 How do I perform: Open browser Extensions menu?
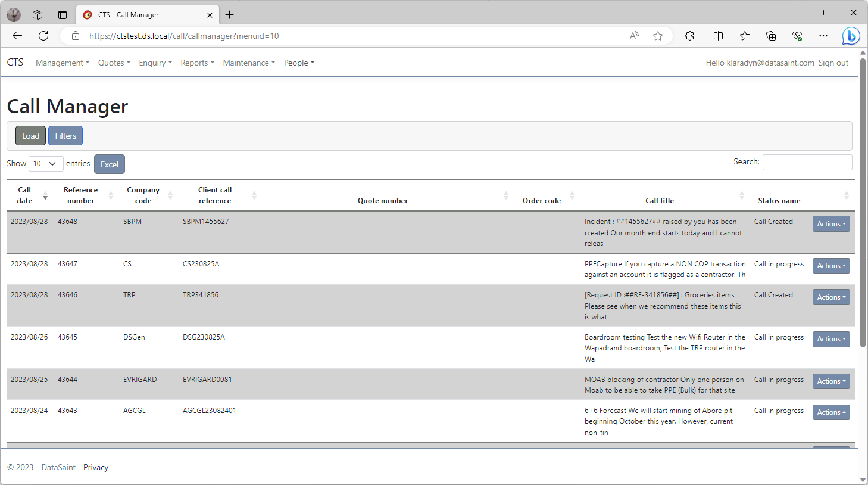(x=689, y=36)
